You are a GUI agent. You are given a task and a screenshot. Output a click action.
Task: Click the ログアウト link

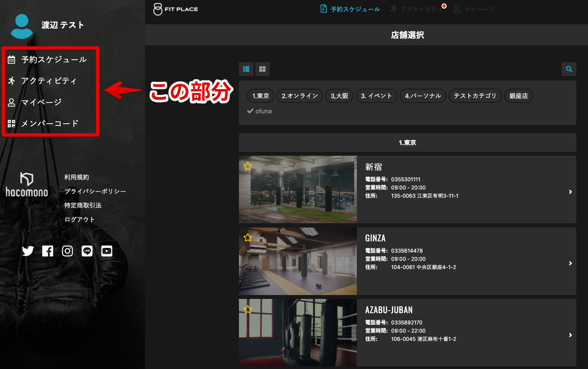click(x=79, y=219)
